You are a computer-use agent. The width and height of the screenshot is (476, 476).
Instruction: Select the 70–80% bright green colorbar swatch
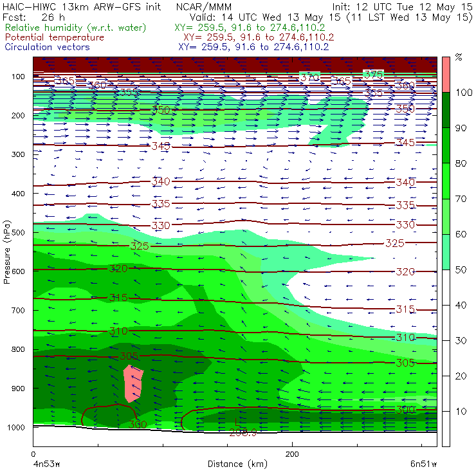[x=446, y=181]
